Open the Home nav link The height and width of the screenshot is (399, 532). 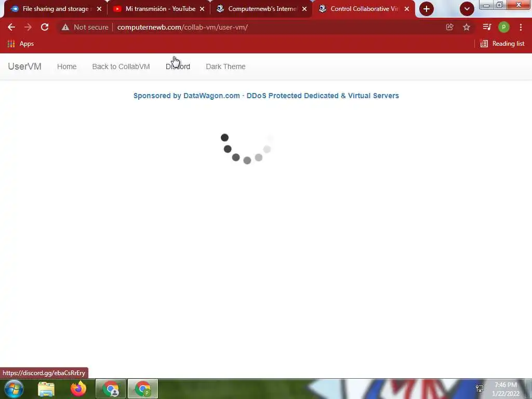click(67, 66)
